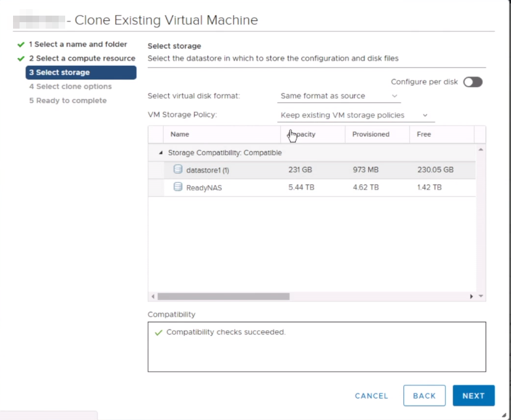Viewport: 511px width, 420px height.
Task: Select the datastore1 (1) row name
Action: (207, 170)
